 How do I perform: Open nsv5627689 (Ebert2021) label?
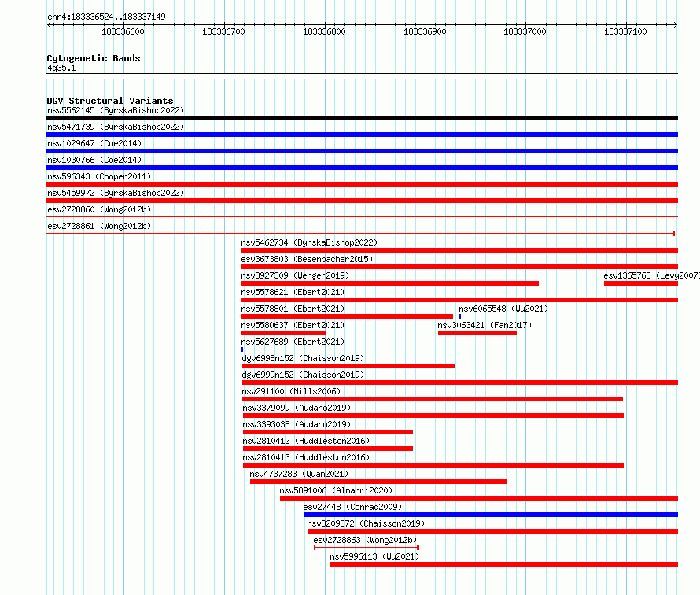click(x=293, y=342)
